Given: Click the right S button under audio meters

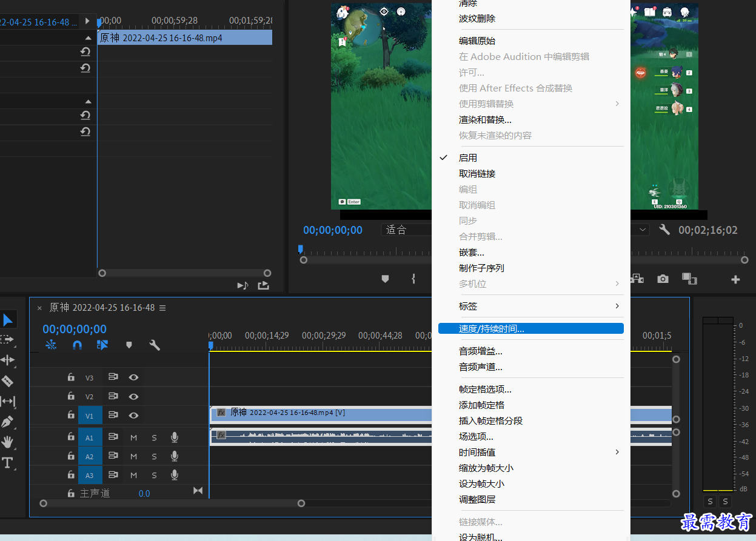Looking at the screenshot, I should [x=725, y=502].
